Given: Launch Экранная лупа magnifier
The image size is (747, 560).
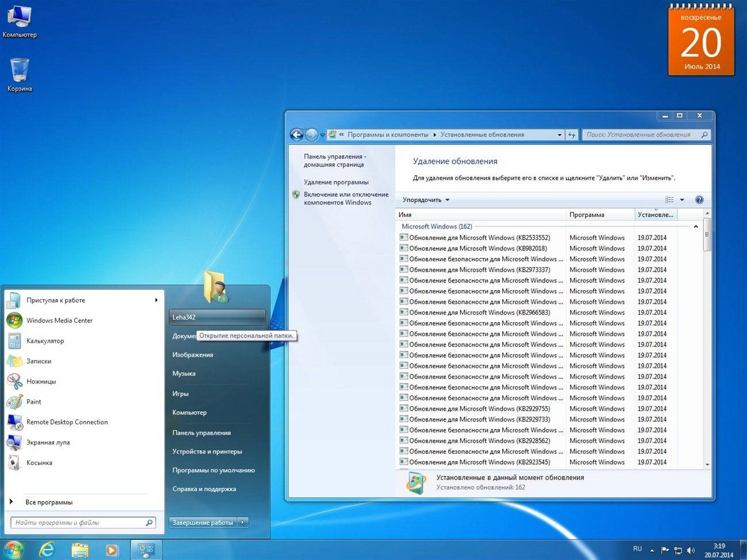Looking at the screenshot, I should (83, 442).
